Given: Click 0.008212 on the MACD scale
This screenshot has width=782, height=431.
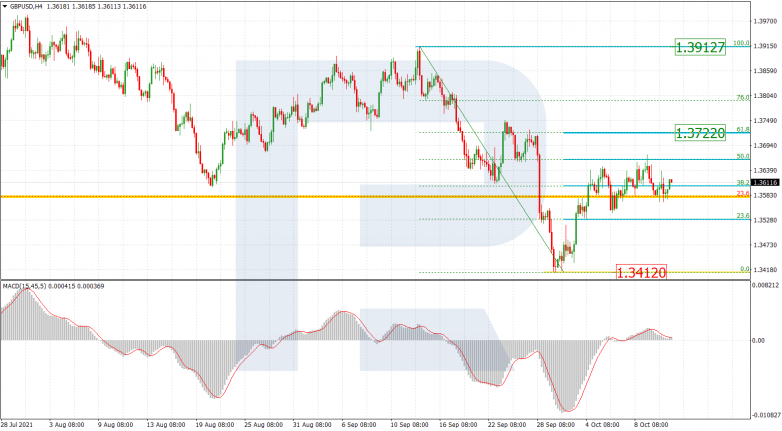Looking at the screenshot, I should tap(766, 285).
